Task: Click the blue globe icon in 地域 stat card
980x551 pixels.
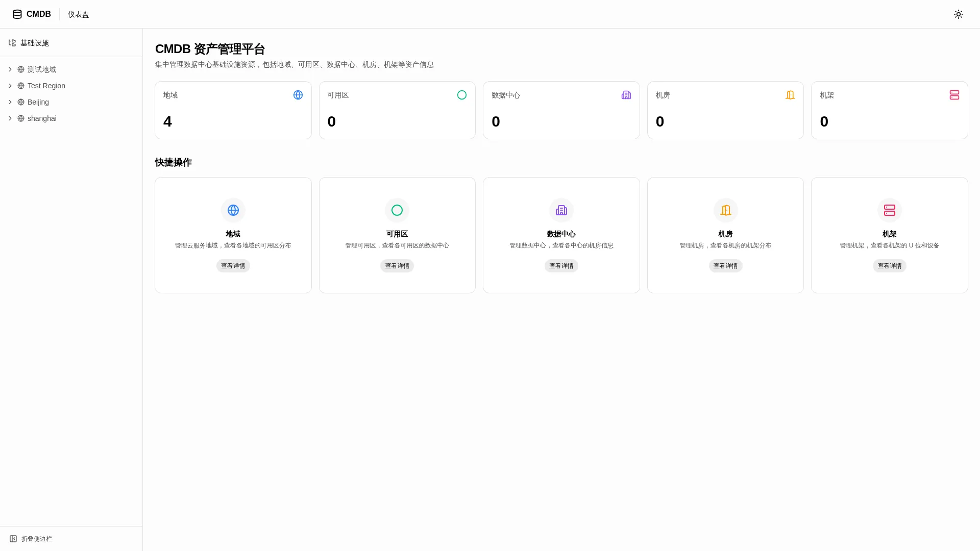Action: (x=298, y=95)
